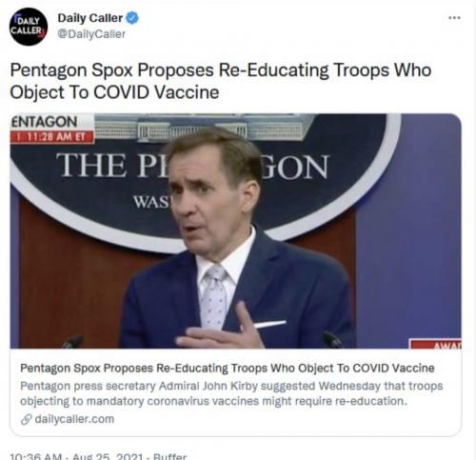Click the Aug 25, 2021 date
This screenshot has width=476, height=460.
[x=108, y=456]
